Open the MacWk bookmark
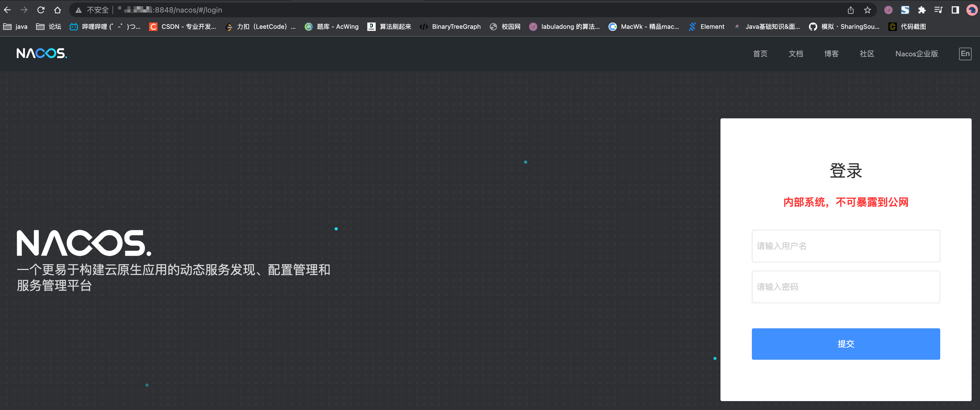 click(x=644, y=27)
